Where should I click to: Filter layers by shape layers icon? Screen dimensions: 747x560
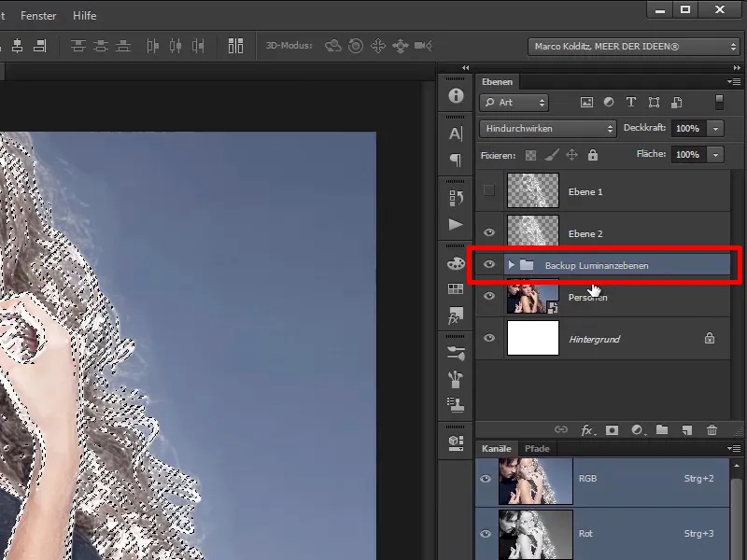point(654,102)
